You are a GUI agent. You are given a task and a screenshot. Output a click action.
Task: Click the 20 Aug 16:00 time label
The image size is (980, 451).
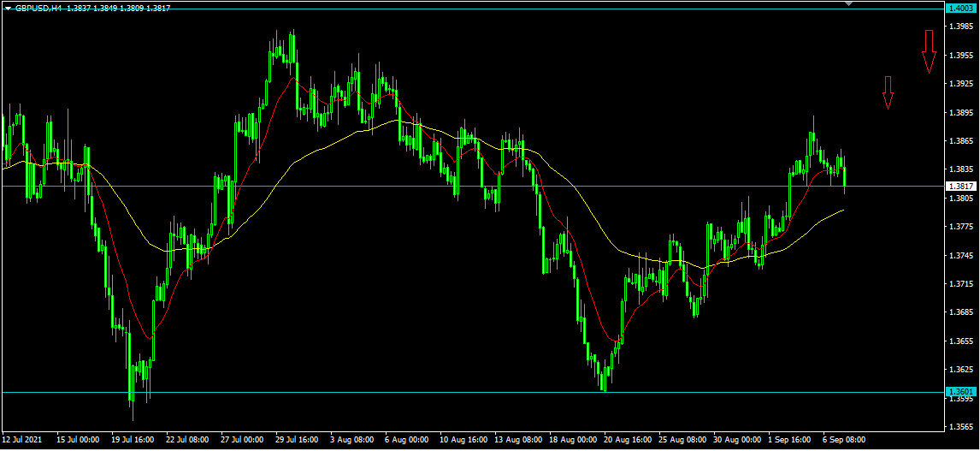click(x=629, y=441)
